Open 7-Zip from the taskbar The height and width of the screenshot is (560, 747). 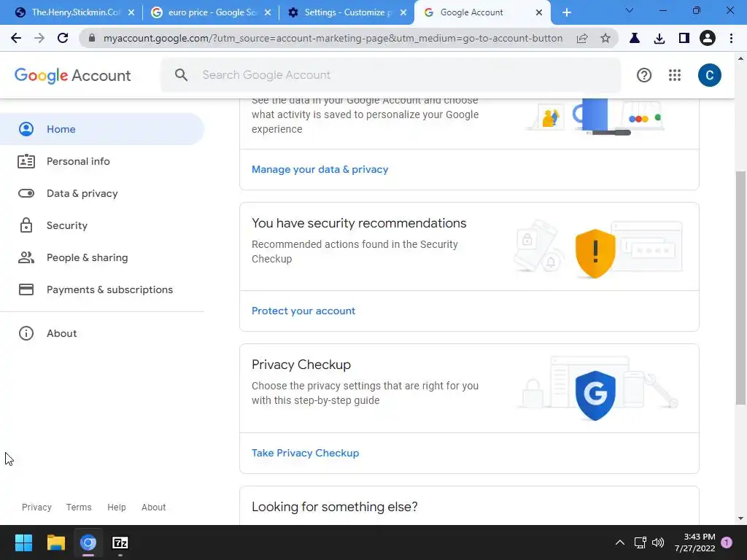pos(120,542)
